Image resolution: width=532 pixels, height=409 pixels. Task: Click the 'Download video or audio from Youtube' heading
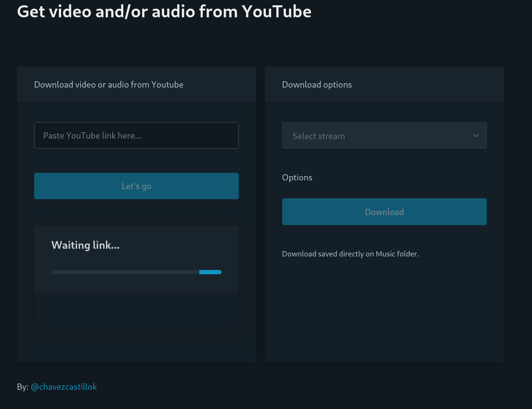[x=109, y=84]
